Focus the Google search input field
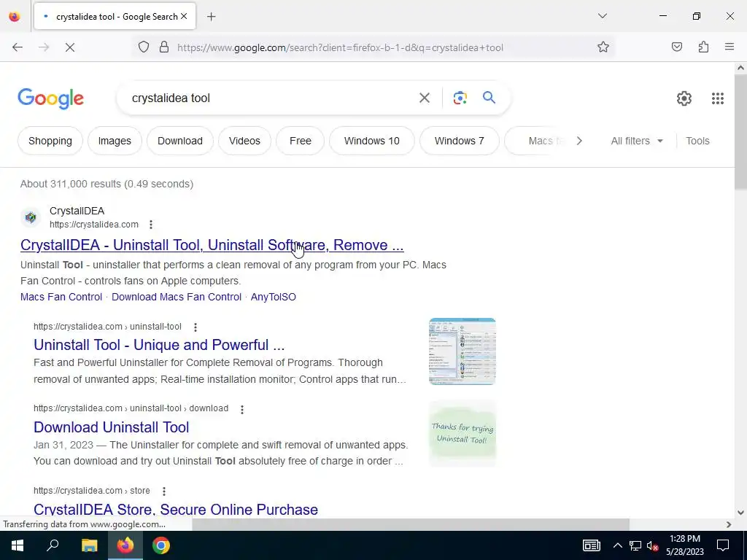This screenshot has height=560, width=747. tap(269, 98)
